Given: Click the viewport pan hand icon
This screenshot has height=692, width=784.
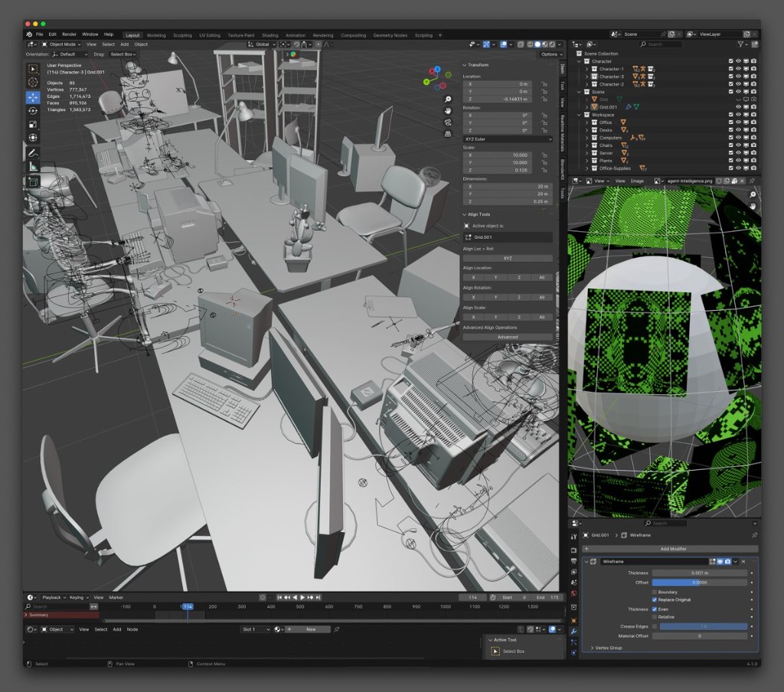Looking at the screenshot, I should 447,110.
